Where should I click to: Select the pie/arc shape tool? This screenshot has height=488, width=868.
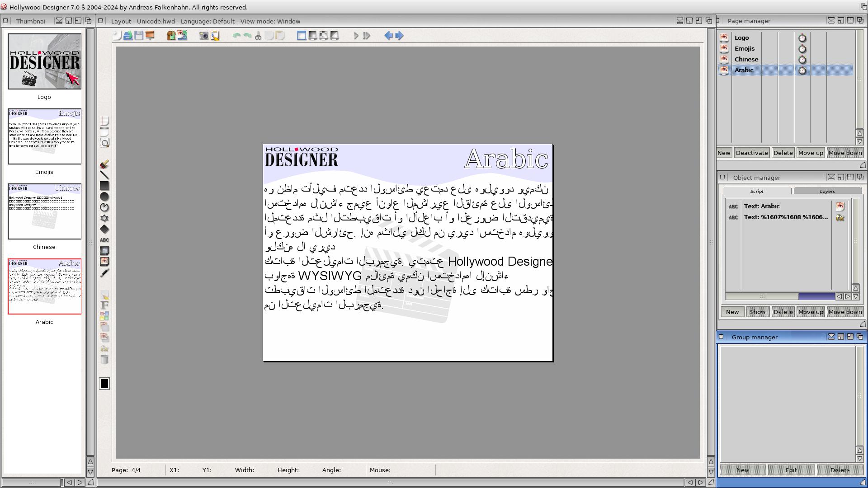(104, 207)
